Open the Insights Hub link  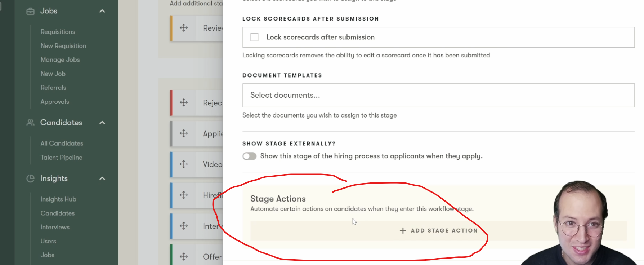click(x=58, y=199)
